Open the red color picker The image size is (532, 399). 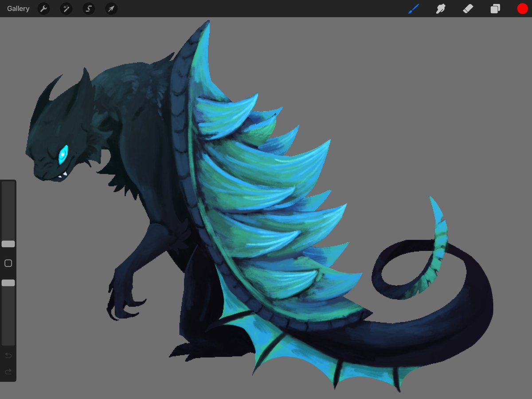pos(522,8)
